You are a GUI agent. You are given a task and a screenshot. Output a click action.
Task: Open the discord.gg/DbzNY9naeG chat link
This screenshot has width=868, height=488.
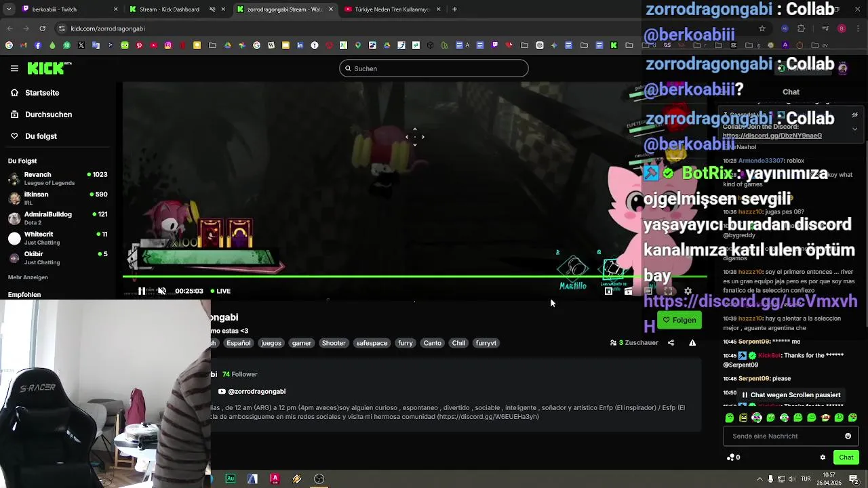(x=772, y=136)
